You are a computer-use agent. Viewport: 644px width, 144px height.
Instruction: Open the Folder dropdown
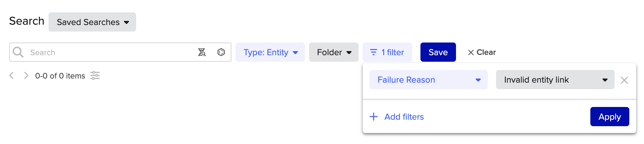[334, 52]
